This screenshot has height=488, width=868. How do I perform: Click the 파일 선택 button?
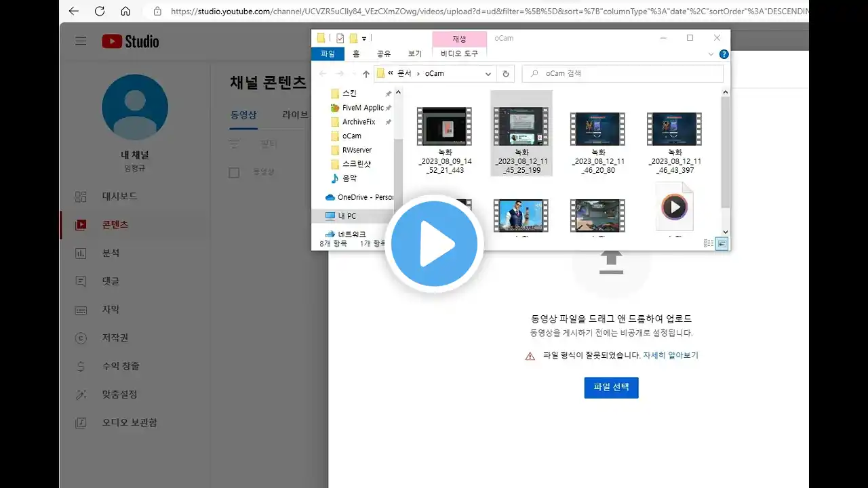tap(611, 388)
